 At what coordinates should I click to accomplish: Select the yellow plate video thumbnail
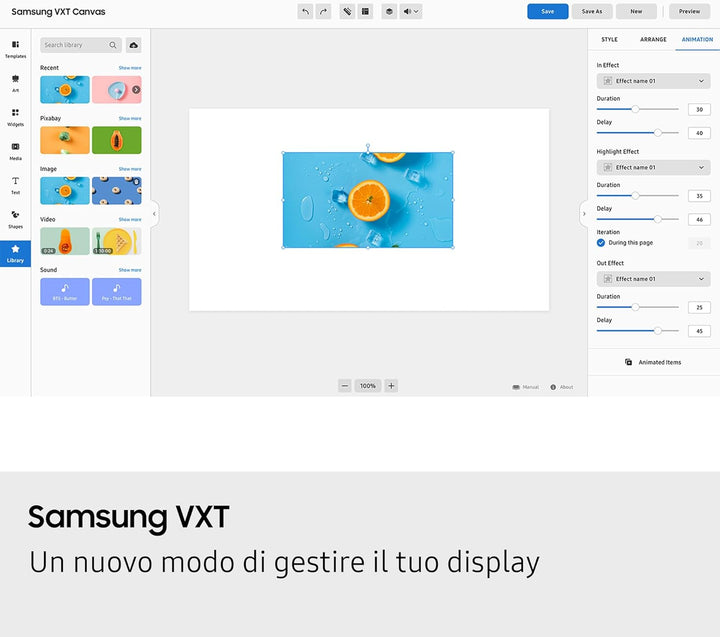117,241
